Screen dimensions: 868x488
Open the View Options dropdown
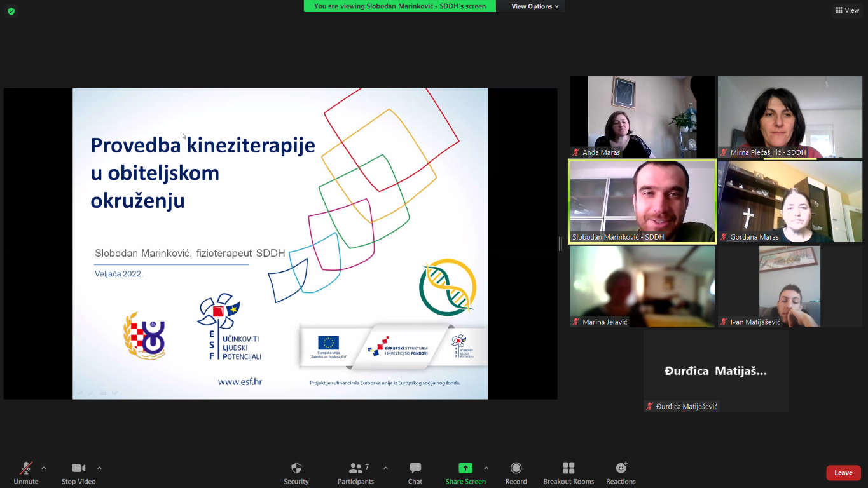point(535,6)
